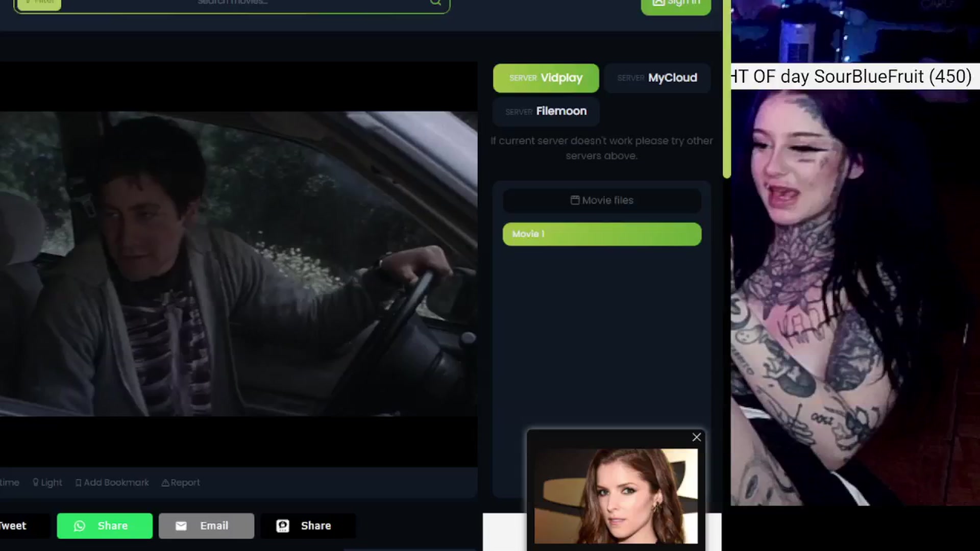This screenshot has width=980, height=551.
Task: Click the warning triangle icon beside Report
Action: (165, 483)
